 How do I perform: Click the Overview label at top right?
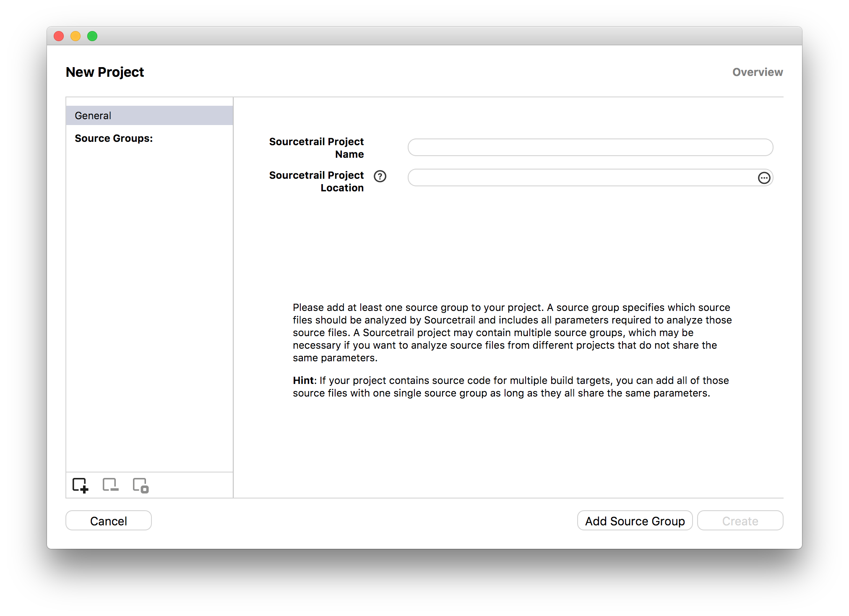tap(757, 72)
